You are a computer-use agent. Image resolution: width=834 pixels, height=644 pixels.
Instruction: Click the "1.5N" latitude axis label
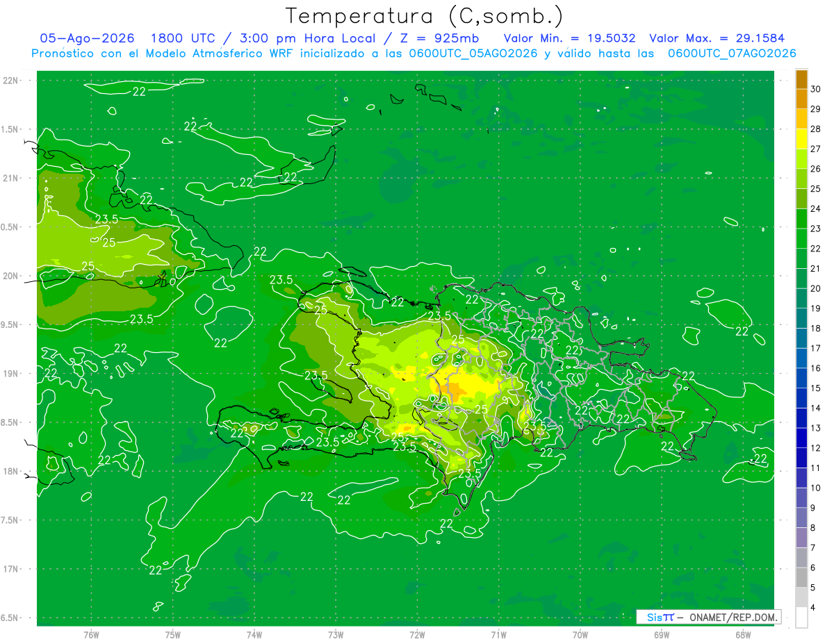pyautogui.click(x=10, y=129)
